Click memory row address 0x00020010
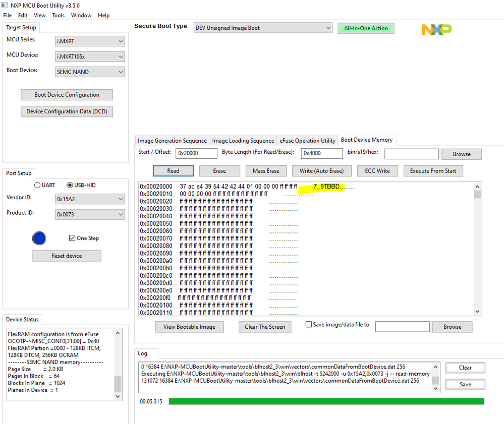504x424 pixels. [156, 194]
